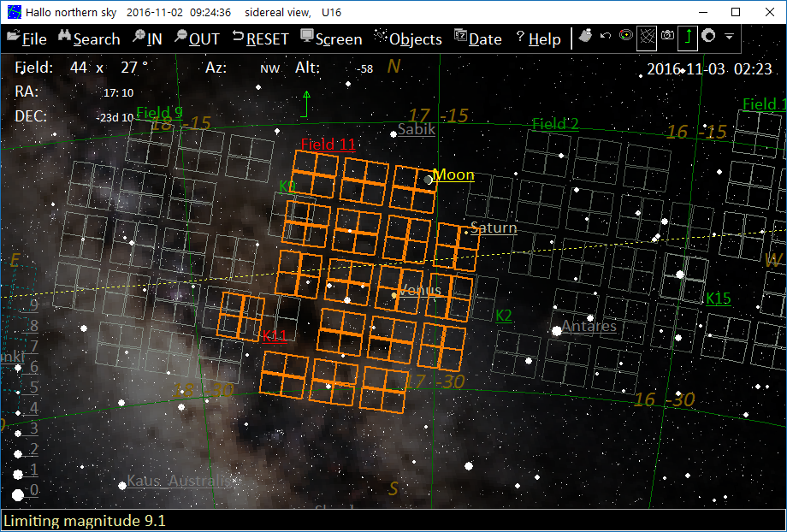Click the planetary orbits icon
The width and height of the screenshot is (787, 532).
626,37
